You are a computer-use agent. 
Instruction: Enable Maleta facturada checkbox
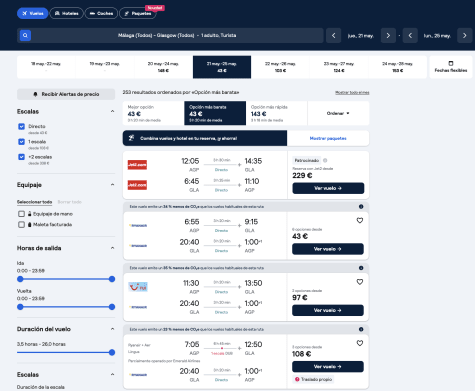21,225
